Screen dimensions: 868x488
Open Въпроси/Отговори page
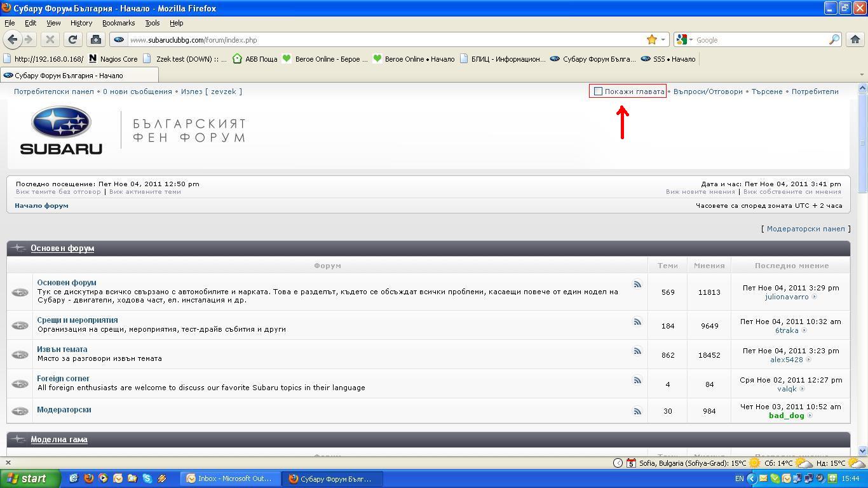708,91
